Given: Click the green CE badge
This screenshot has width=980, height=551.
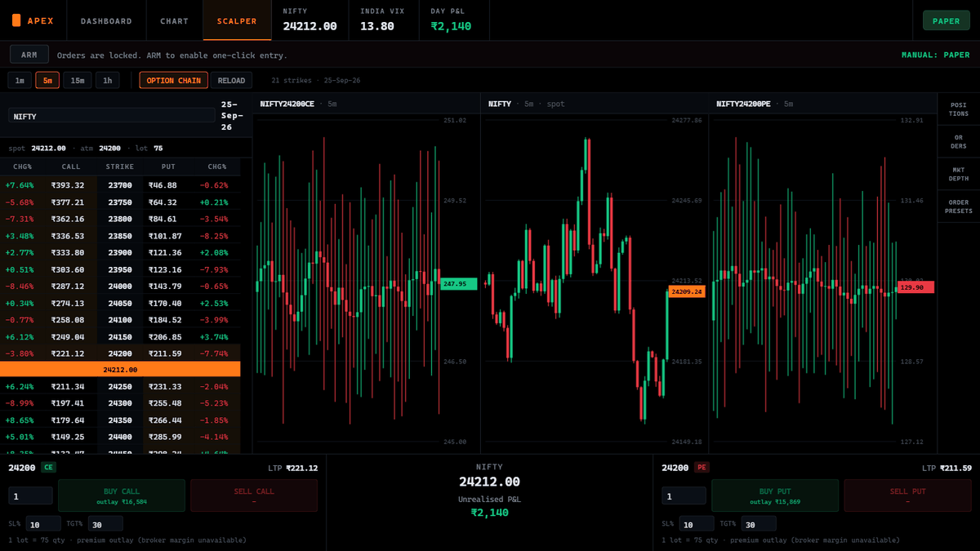Looking at the screenshot, I should pyautogui.click(x=48, y=468).
